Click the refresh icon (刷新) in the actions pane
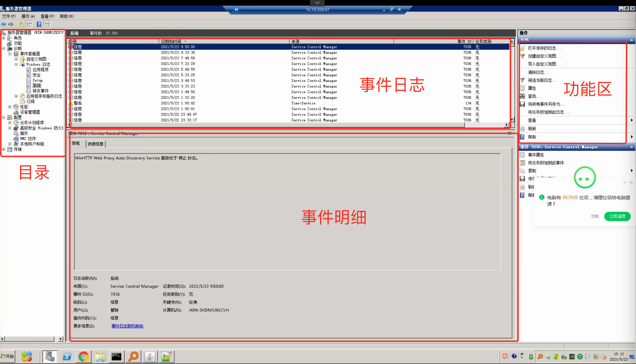636x364 pixels. pos(522,129)
